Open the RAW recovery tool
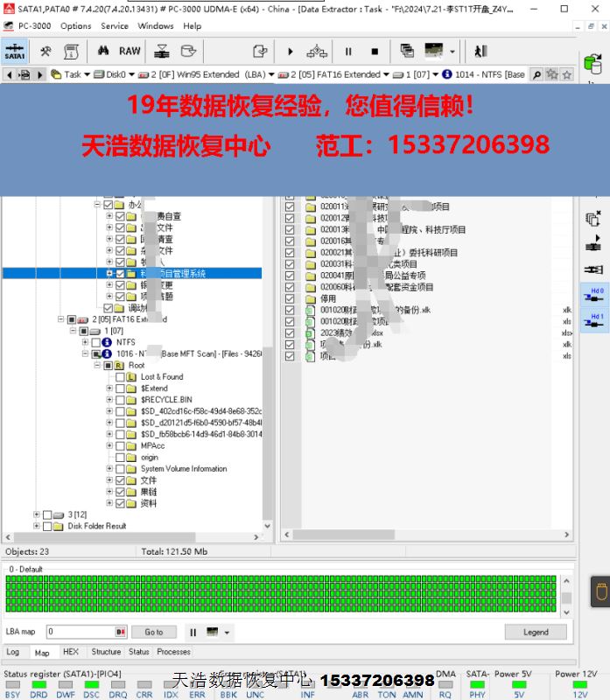This screenshot has height=700, width=610. (130, 51)
